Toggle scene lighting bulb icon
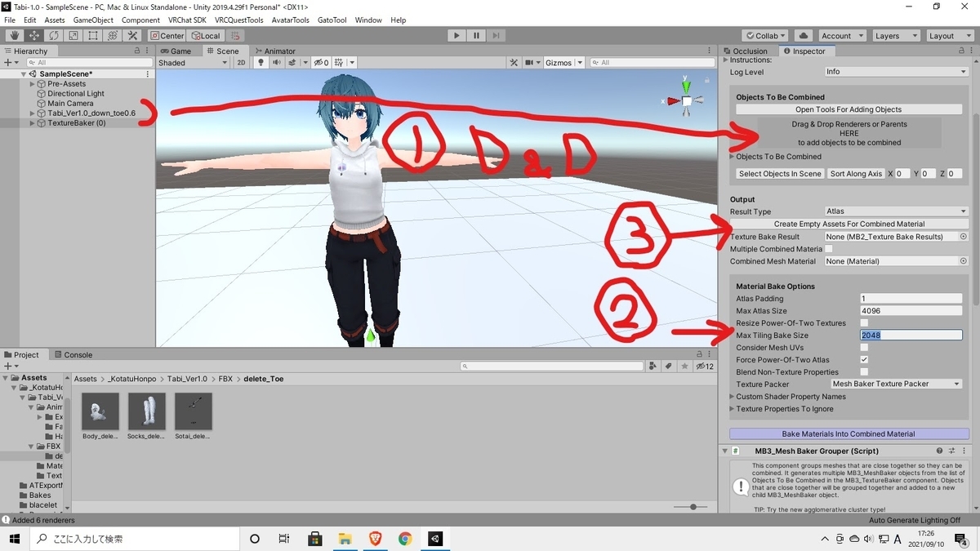Viewport: 980px width, 551px height. pyautogui.click(x=261, y=63)
